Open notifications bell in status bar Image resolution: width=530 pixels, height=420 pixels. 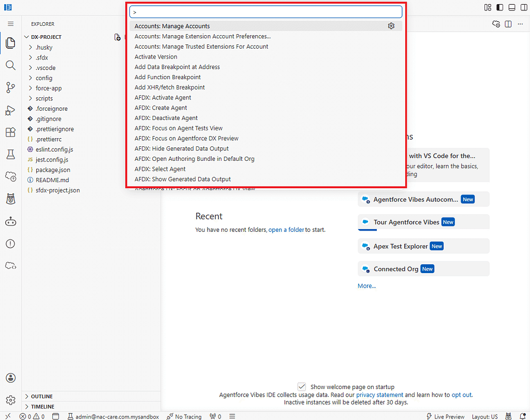tap(522, 416)
